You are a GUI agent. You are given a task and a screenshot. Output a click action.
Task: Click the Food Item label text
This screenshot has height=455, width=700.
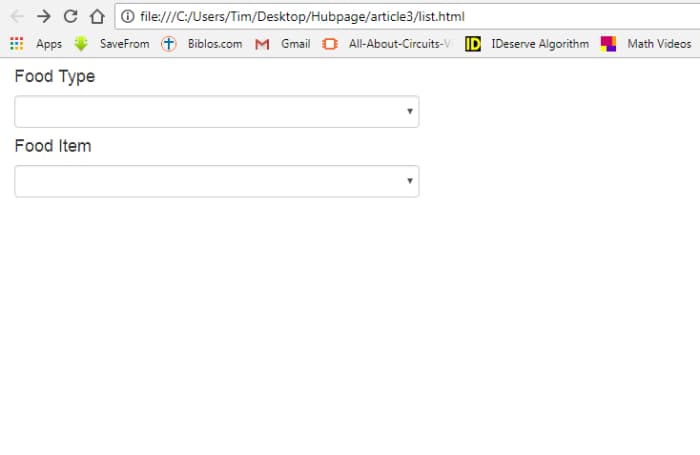pos(53,146)
